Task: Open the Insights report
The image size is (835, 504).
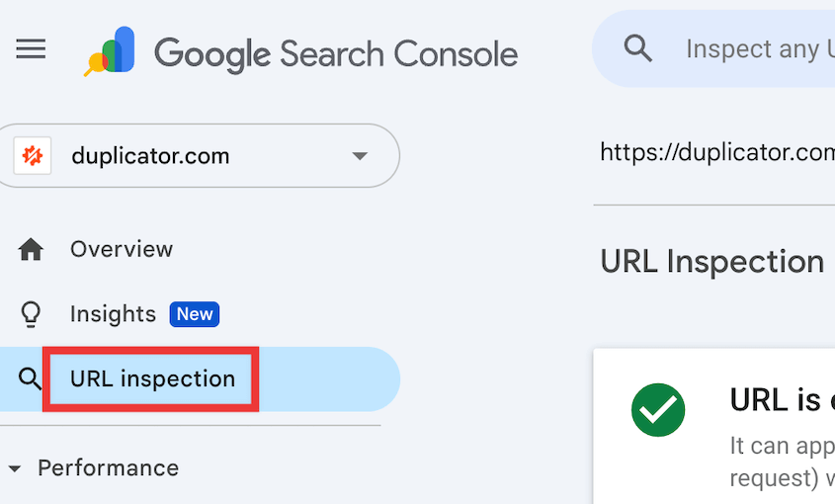Action: (x=113, y=314)
